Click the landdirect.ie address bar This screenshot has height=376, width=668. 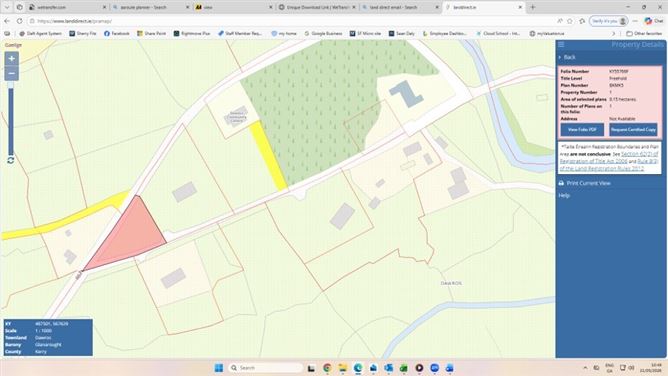(290, 21)
